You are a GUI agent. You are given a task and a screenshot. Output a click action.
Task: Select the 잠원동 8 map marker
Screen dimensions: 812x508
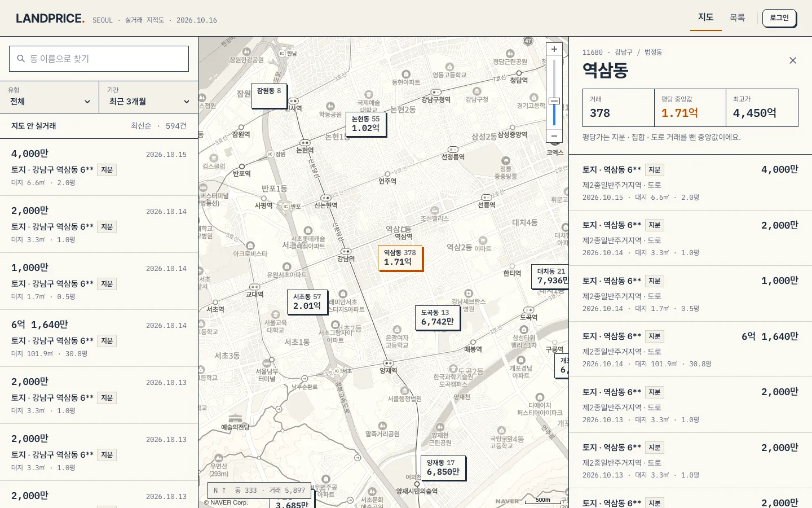pyautogui.click(x=269, y=95)
